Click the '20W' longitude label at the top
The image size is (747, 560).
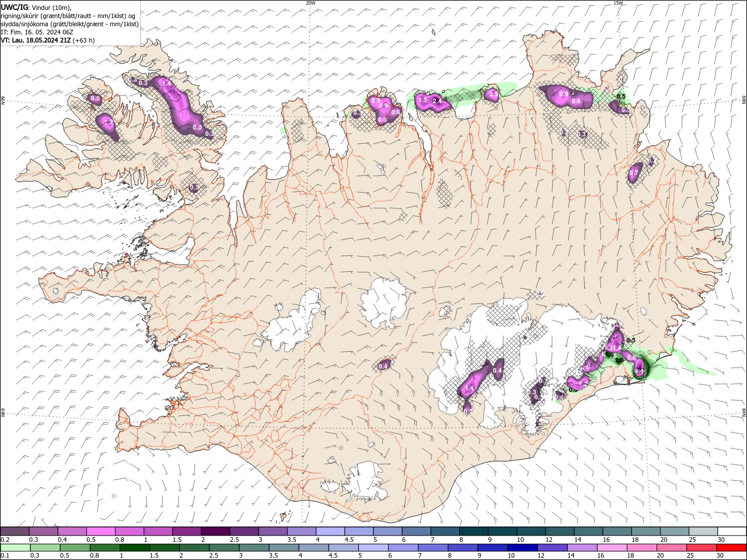(310, 3)
